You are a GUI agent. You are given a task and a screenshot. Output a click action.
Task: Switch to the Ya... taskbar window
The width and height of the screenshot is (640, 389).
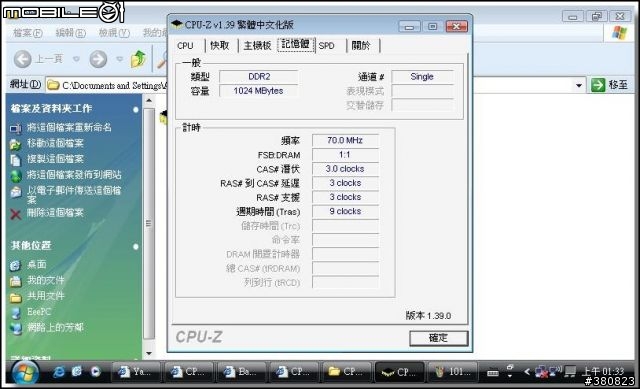click(135, 371)
